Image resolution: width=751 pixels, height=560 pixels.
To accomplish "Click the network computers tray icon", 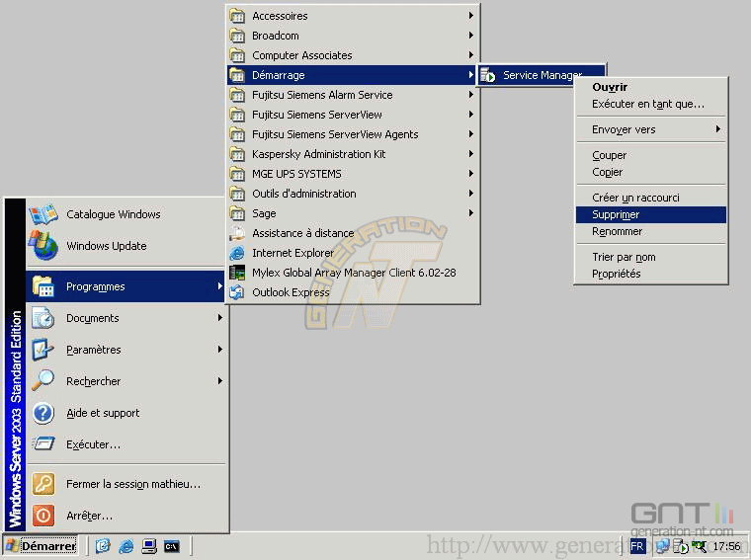I will tap(663, 546).
